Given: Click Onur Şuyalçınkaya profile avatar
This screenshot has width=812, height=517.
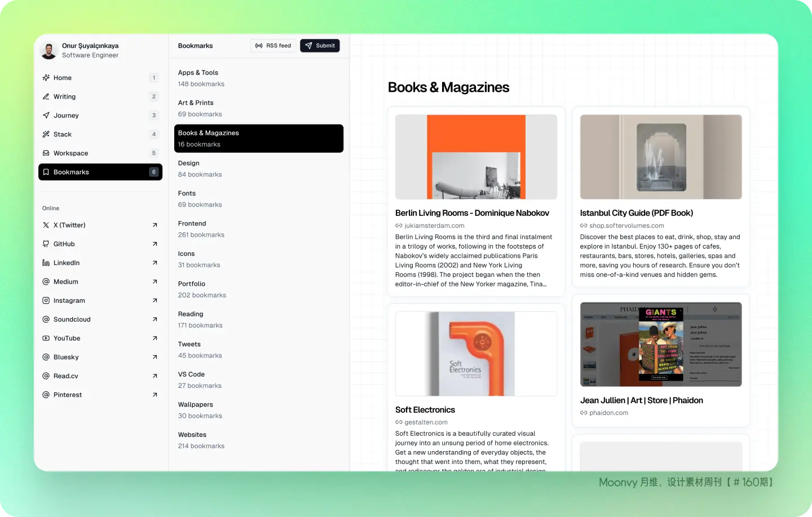Looking at the screenshot, I should (49, 50).
